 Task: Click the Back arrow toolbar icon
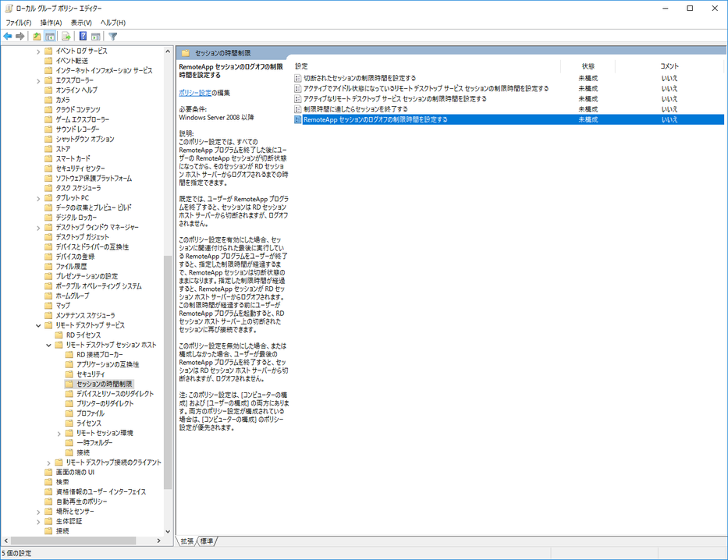[8, 36]
